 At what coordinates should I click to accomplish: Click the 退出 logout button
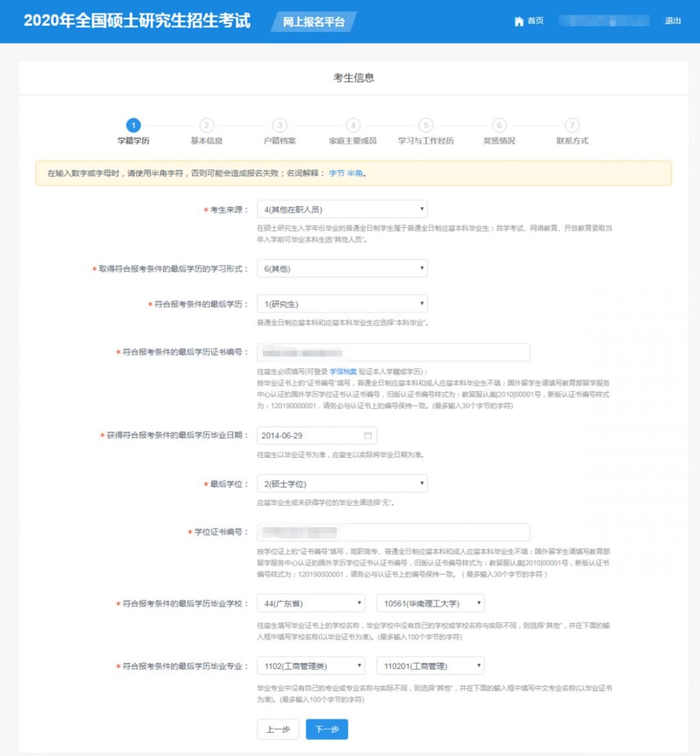[x=674, y=21]
